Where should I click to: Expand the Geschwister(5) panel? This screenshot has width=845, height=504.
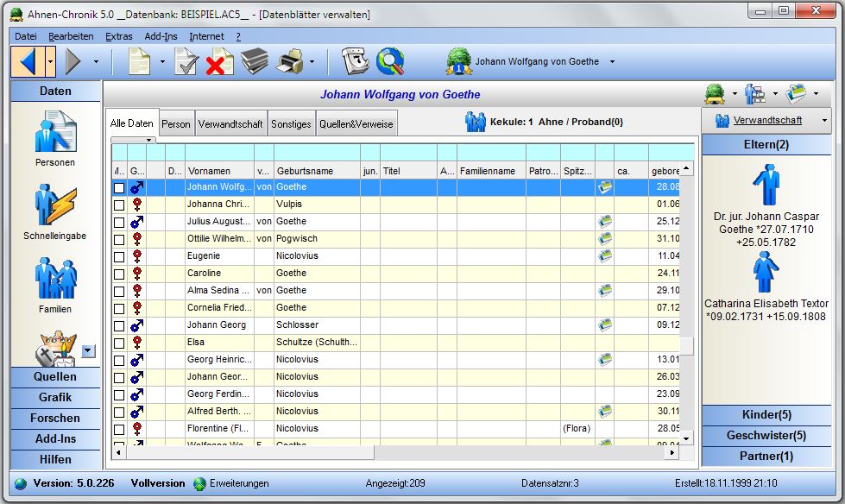(766, 436)
